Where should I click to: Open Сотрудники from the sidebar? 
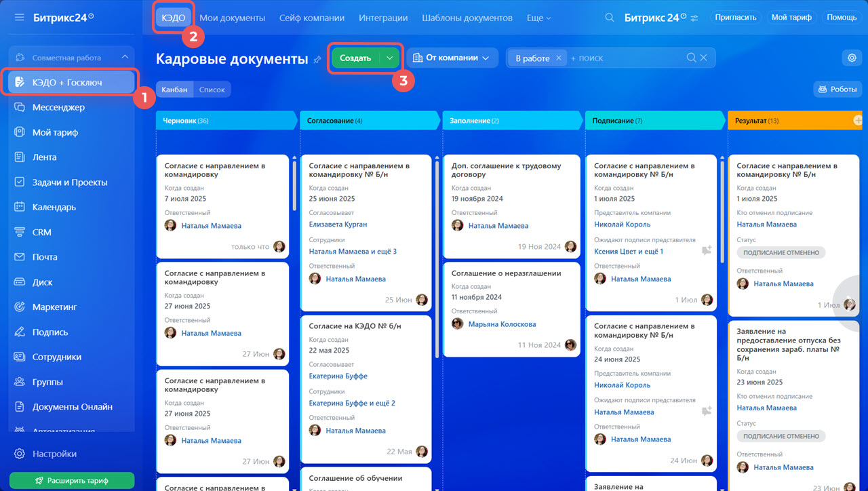[57, 357]
